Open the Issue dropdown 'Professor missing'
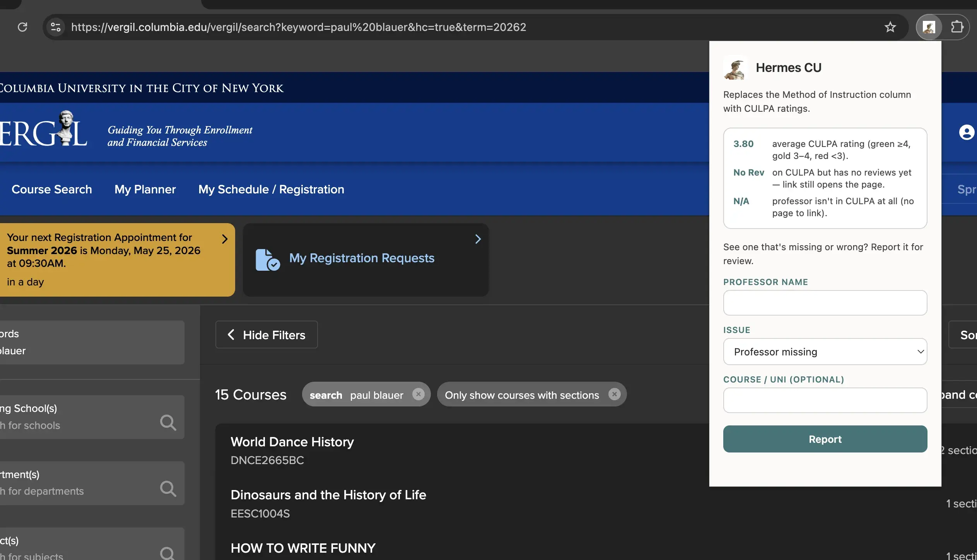Viewport: 977px width, 560px height. (825, 352)
